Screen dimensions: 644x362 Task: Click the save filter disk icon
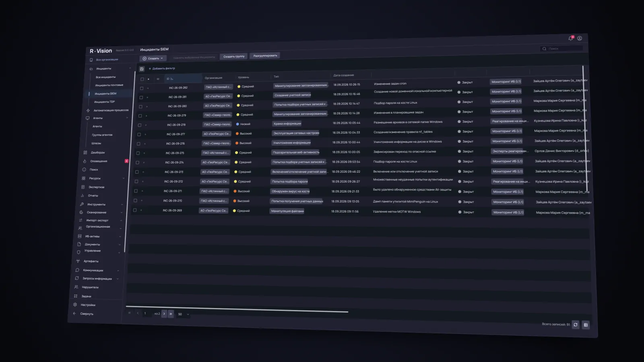click(x=142, y=69)
